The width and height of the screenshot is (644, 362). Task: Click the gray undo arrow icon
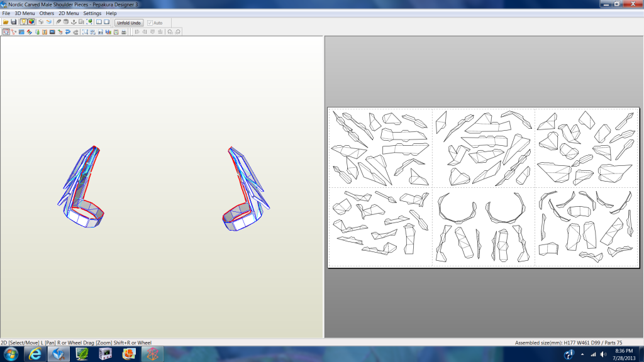pos(75,31)
